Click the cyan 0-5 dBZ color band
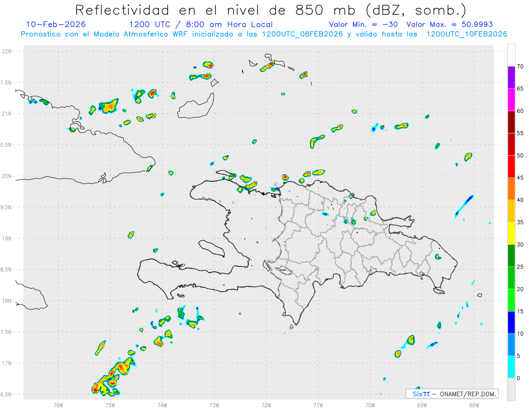 pos(511,367)
